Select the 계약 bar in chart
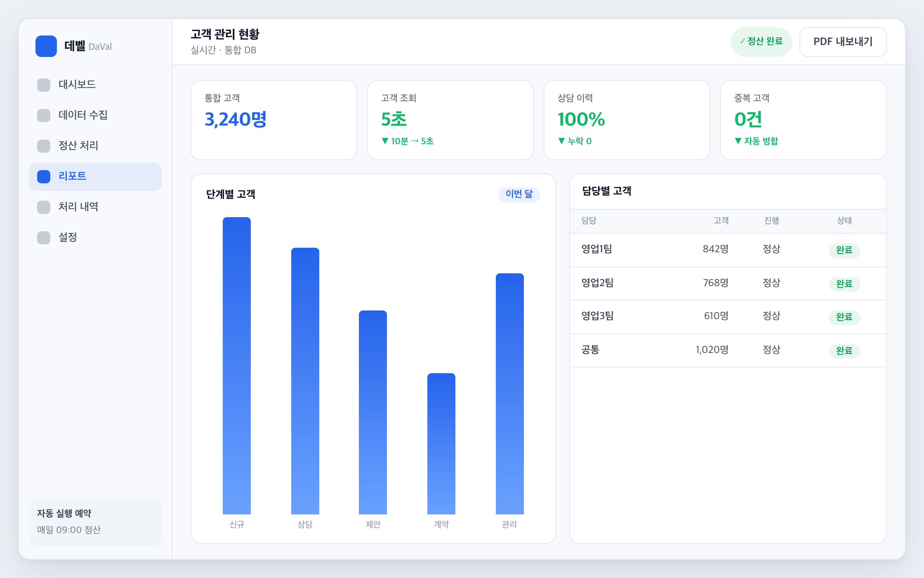Viewport: 924px width, 578px height. (x=441, y=444)
